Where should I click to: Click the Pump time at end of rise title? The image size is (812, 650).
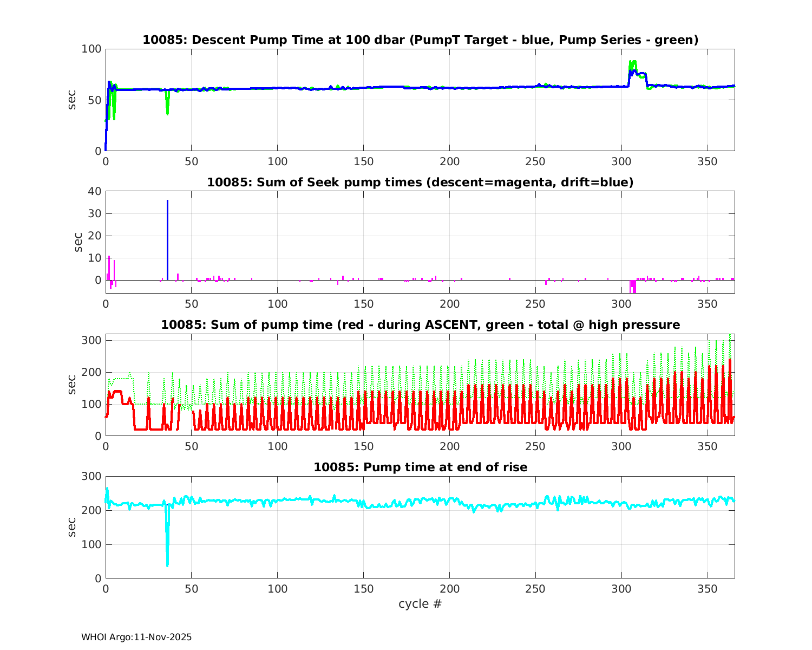click(x=420, y=466)
